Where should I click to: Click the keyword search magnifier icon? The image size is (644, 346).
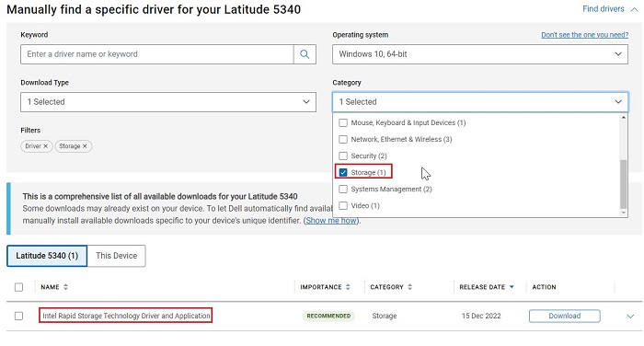(x=305, y=54)
